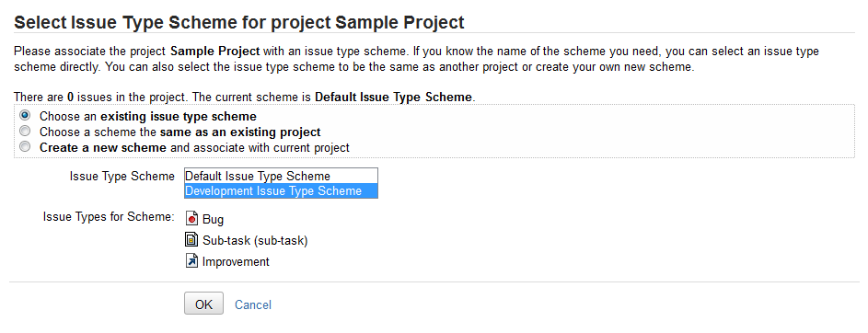The width and height of the screenshot is (868, 333).
Task: Confirm selection with the OK button
Action: click(203, 304)
